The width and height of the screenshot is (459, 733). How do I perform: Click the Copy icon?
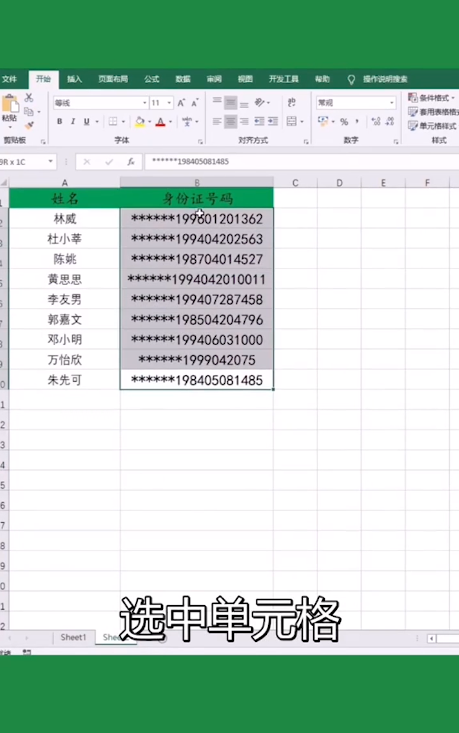(x=29, y=111)
